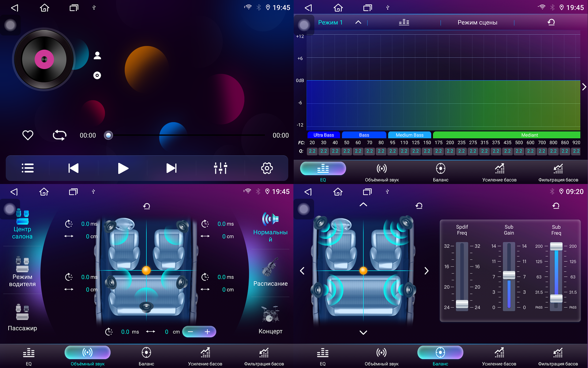Click plus to increase subwoofer delay
Image resolution: width=588 pixels, height=368 pixels.
point(207,332)
